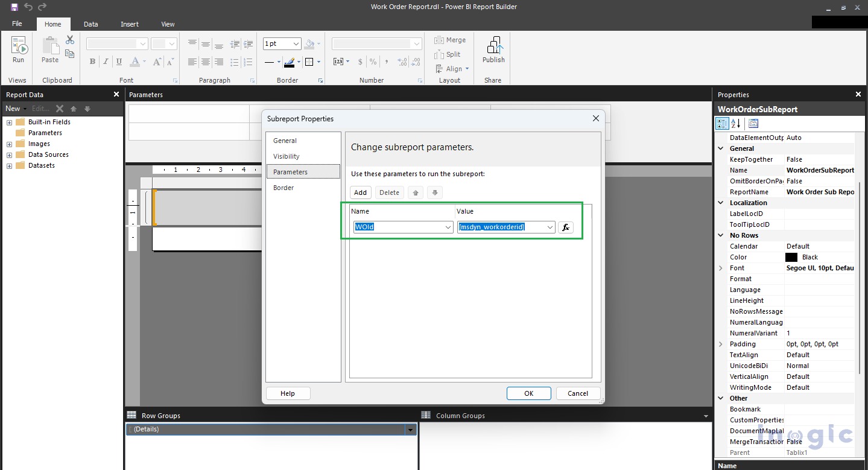Open the fx expression editor for the value

565,227
